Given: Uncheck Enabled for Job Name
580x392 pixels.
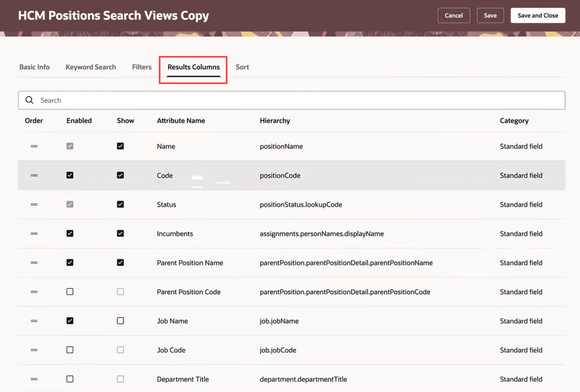Looking at the screenshot, I should [x=70, y=321].
